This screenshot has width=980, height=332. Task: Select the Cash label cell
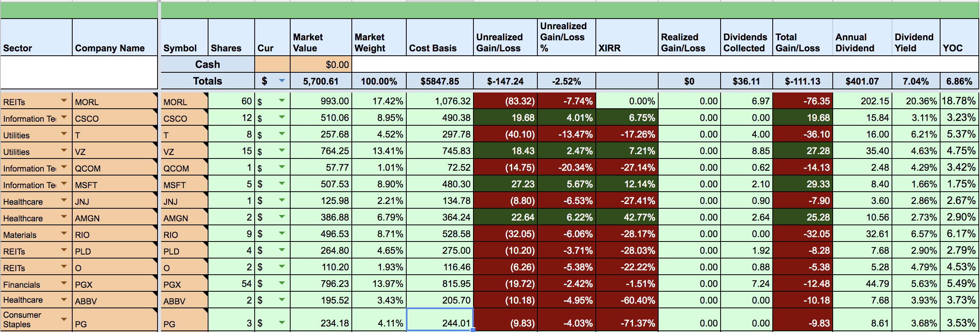[x=208, y=64]
